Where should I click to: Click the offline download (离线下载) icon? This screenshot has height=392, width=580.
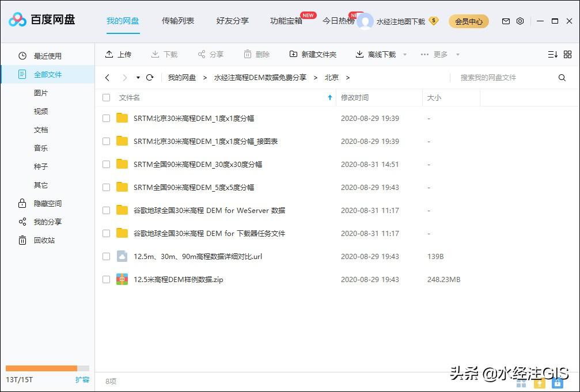359,54
